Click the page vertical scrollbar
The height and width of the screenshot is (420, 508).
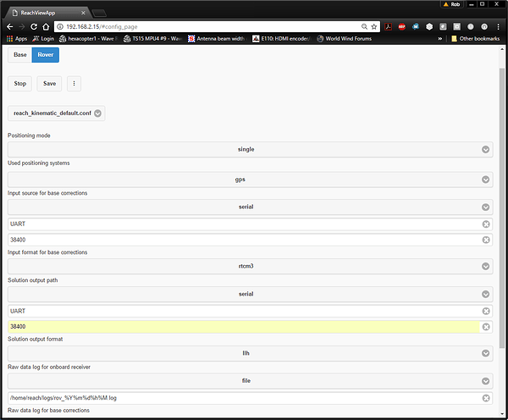(502, 207)
